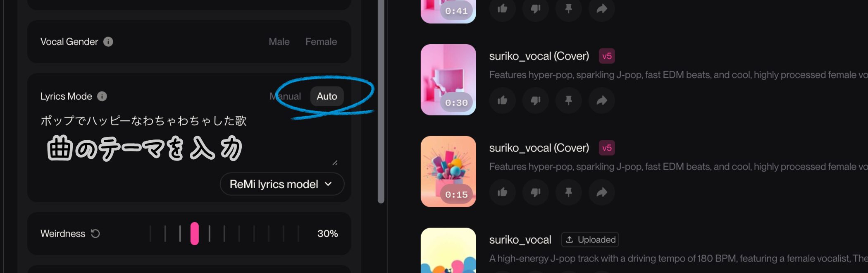Dislike the 0:15 suriko_vocal cover song
This screenshot has width=868, height=273.
point(536,192)
